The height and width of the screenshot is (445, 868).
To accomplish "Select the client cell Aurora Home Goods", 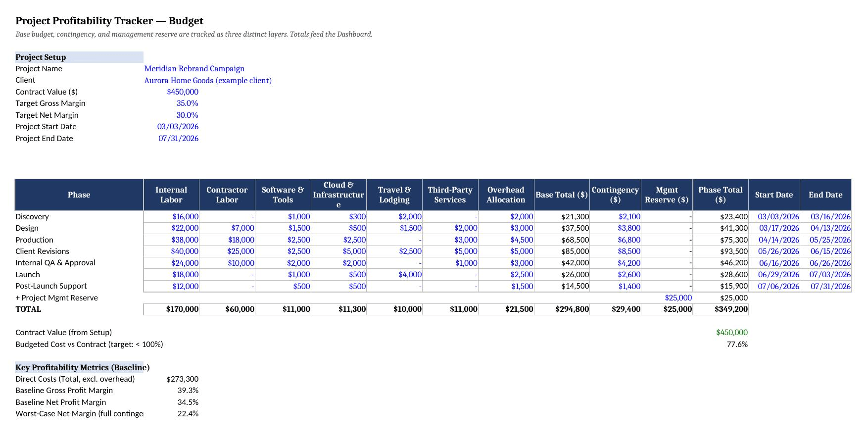I will point(208,80).
